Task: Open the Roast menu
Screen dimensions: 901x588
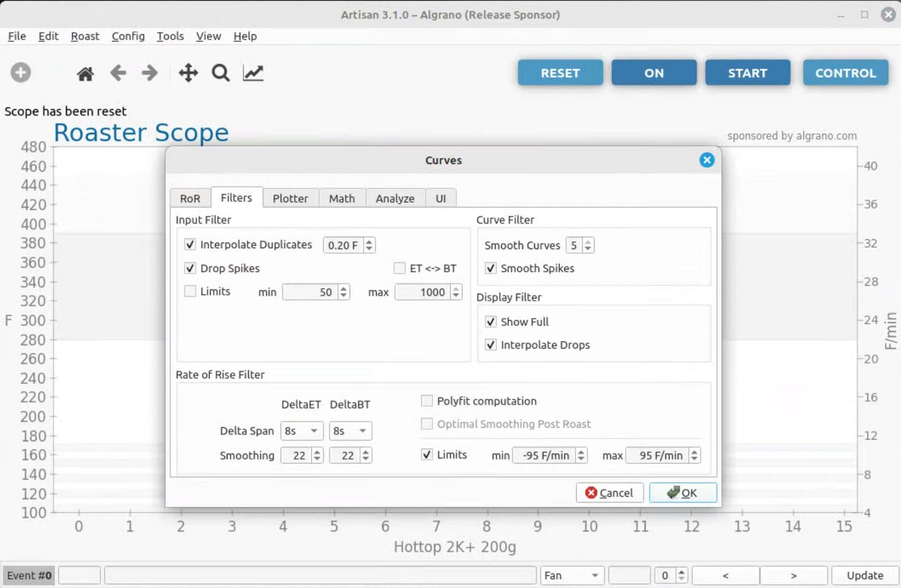Action: tap(85, 36)
